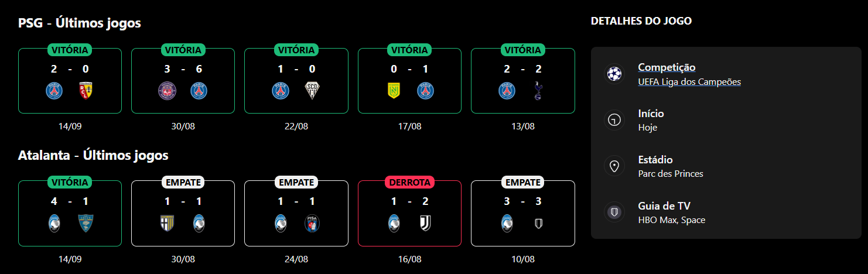The height and width of the screenshot is (274, 868).
Task: Click the Champions League ball icon
Action: [x=614, y=74]
